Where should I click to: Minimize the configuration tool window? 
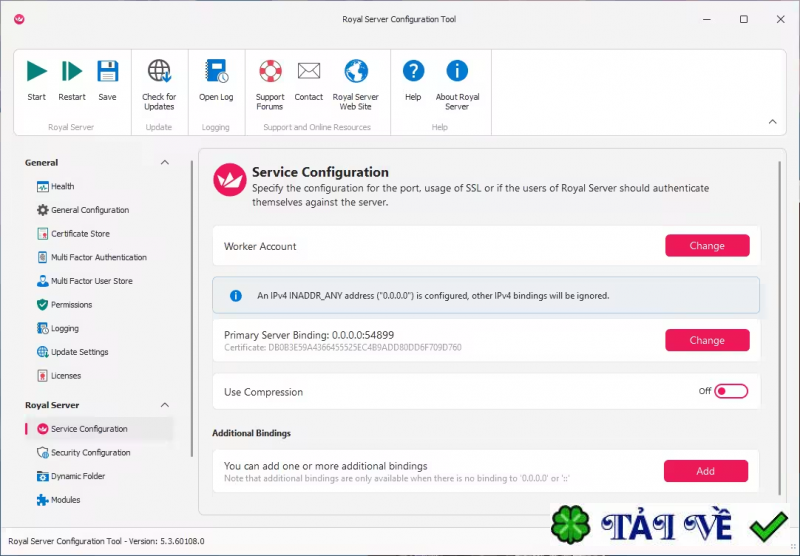707,19
